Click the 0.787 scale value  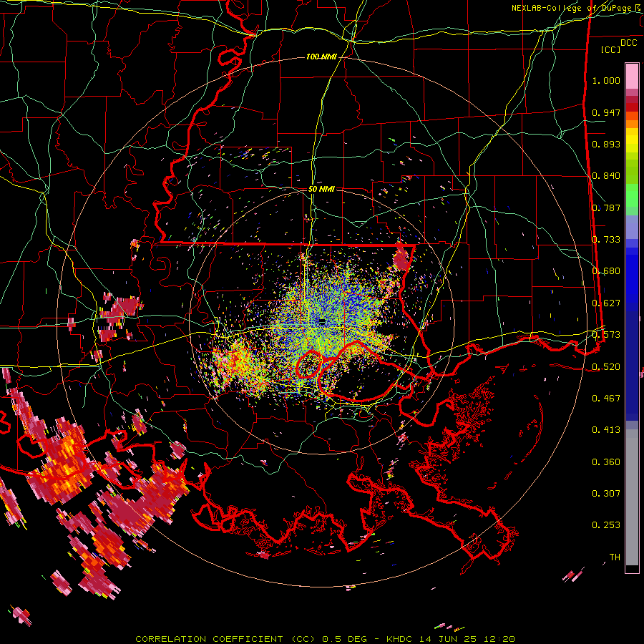click(606, 208)
